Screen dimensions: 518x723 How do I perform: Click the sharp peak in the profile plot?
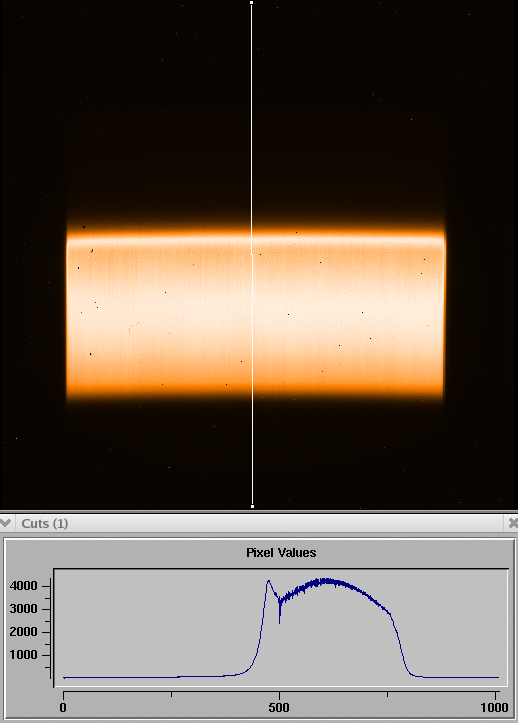[268, 582]
